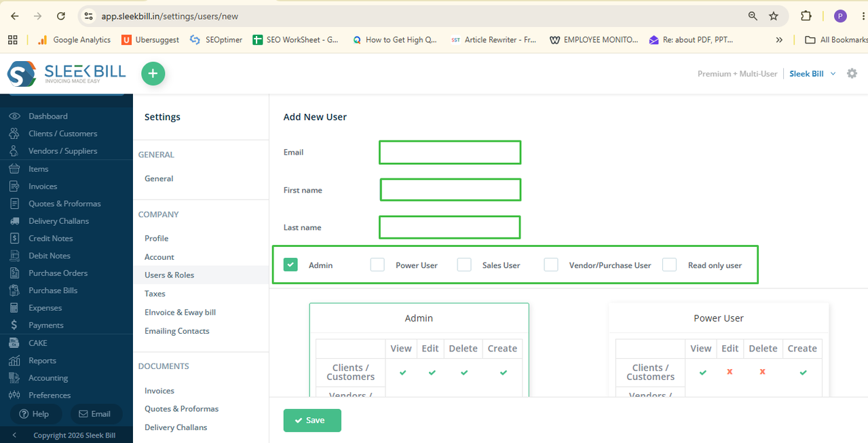Open Taxes settings item

click(155, 294)
